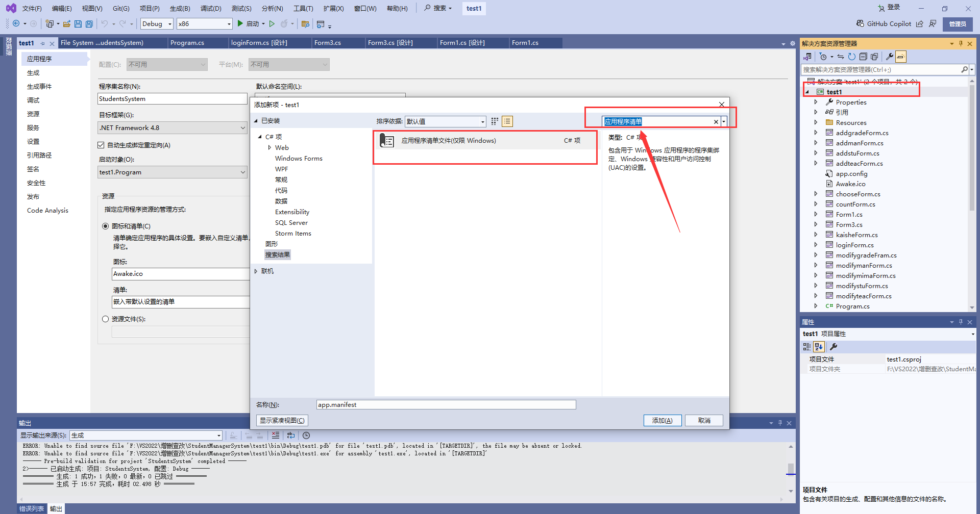Open the startup object dropdown
This screenshot has height=514, width=980.
point(173,172)
